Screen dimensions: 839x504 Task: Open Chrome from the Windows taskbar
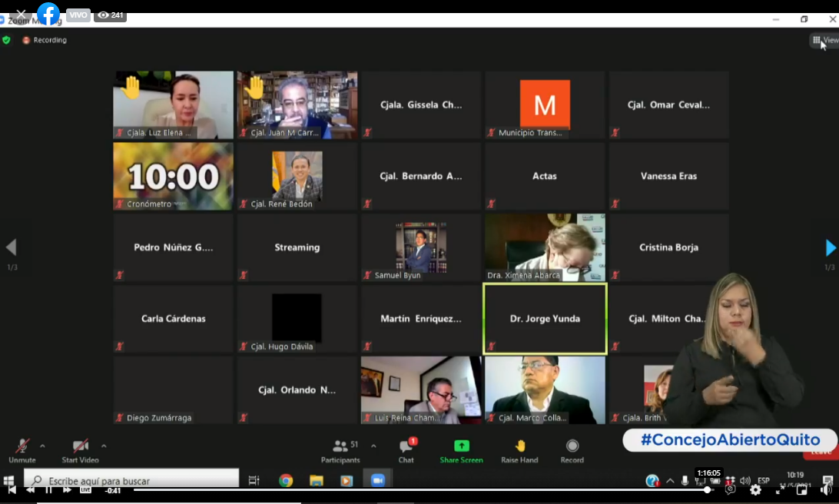pyautogui.click(x=286, y=481)
